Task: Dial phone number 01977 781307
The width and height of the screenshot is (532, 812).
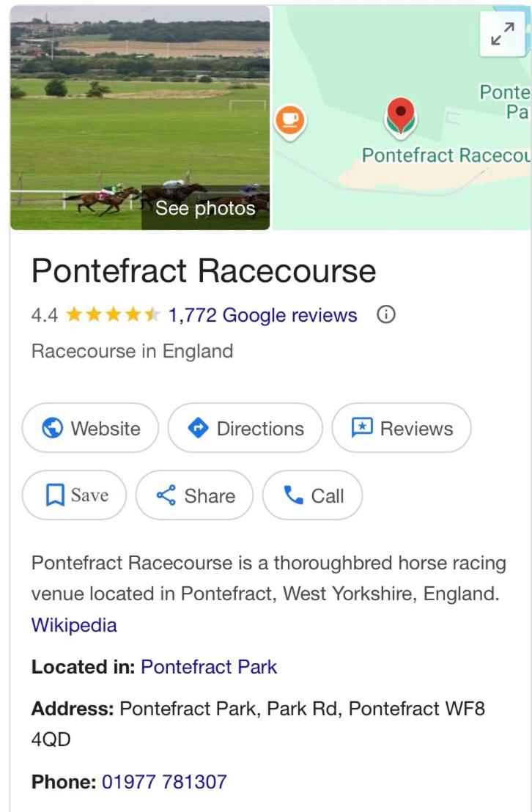Action: point(164,781)
